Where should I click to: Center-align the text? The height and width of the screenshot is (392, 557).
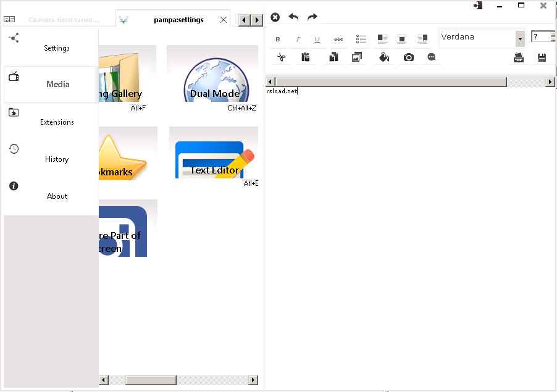pos(402,39)
